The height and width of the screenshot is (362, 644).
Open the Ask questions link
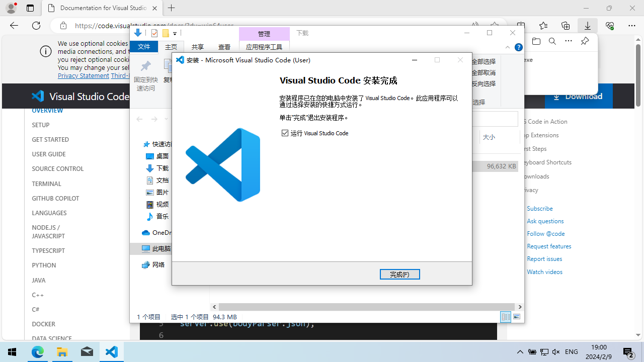tap(545, 221)
